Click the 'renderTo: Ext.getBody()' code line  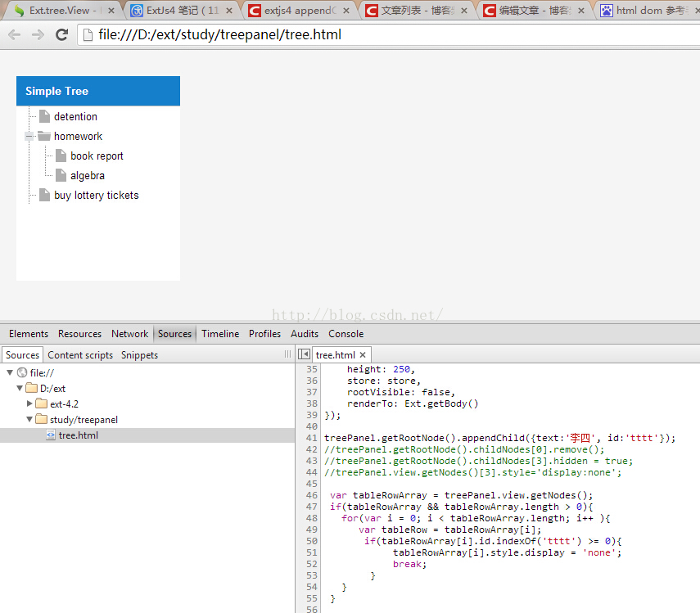coord(413,403)
